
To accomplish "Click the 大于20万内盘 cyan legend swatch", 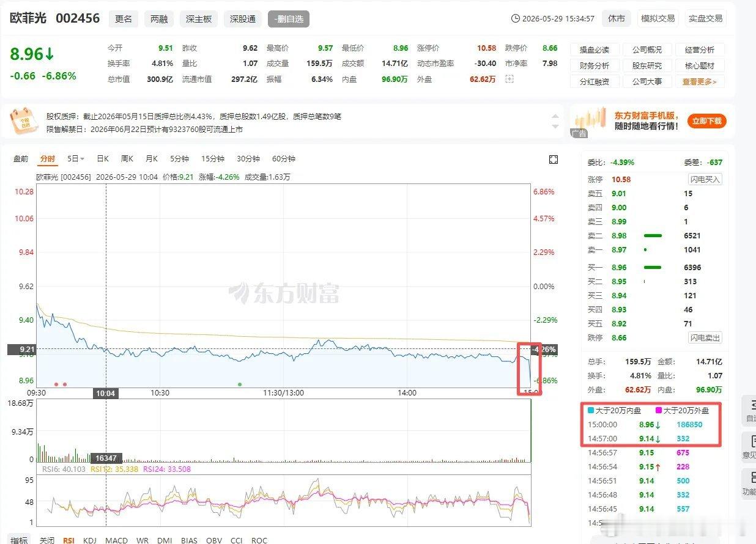I will [590, 411].
